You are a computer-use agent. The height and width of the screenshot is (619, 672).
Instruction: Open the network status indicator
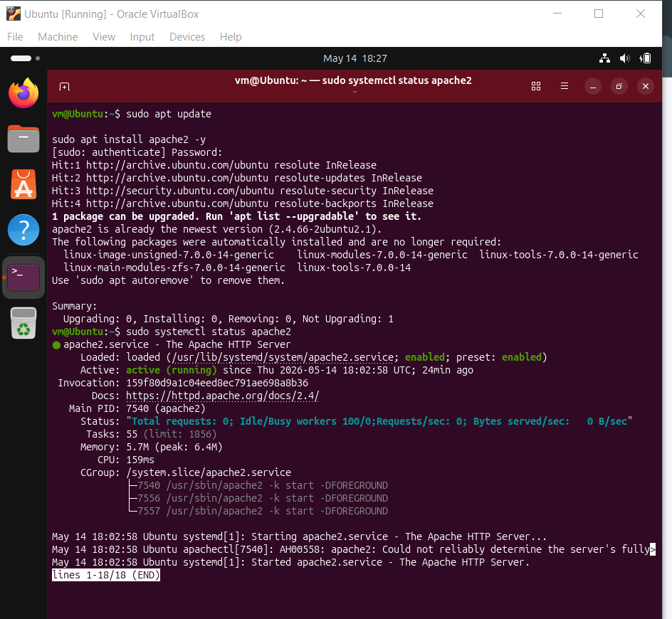604,58
